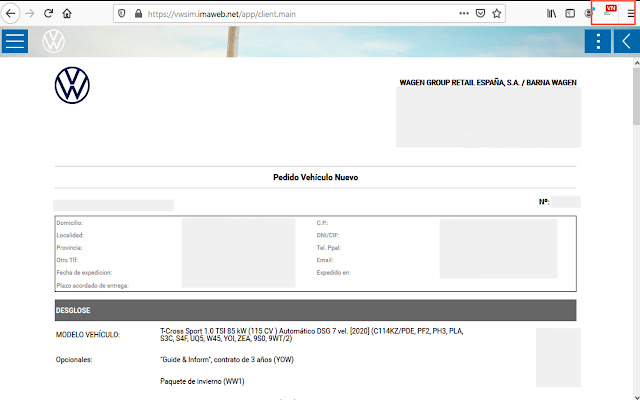The height and width of the screenshot is (400, 640).
Task: Click the browser forward arrow
Action: click(x=30, y=13)
